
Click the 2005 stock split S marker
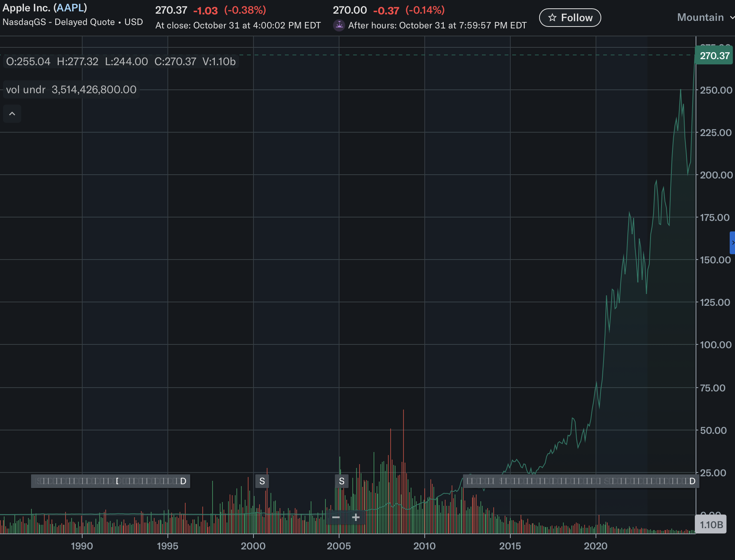coord(341,481)
